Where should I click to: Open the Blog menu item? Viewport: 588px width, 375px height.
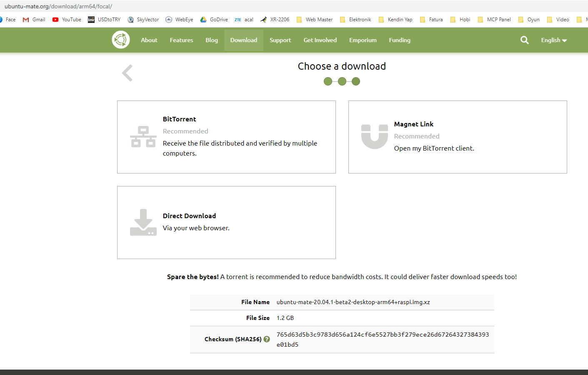click(212, 40)
